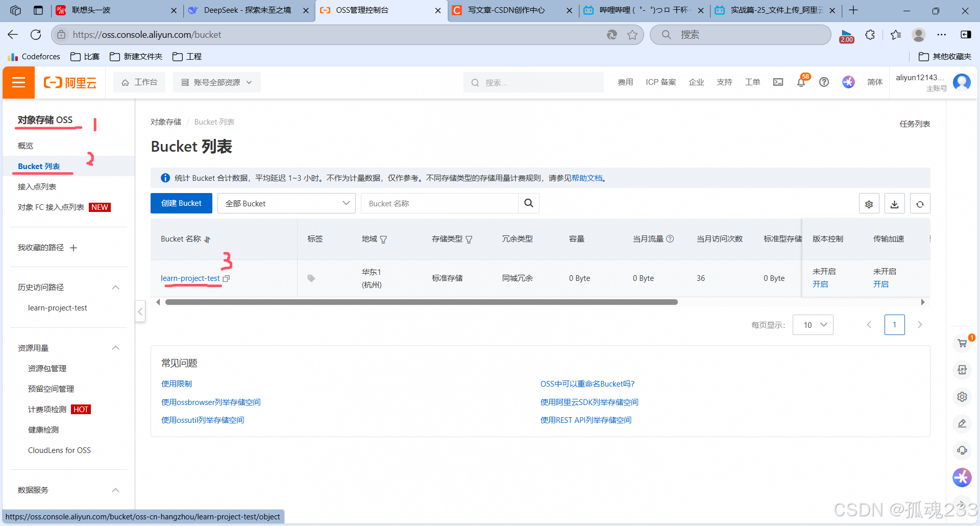Open the floating settings gear widget
980x526 pixels.
(962, 397)
